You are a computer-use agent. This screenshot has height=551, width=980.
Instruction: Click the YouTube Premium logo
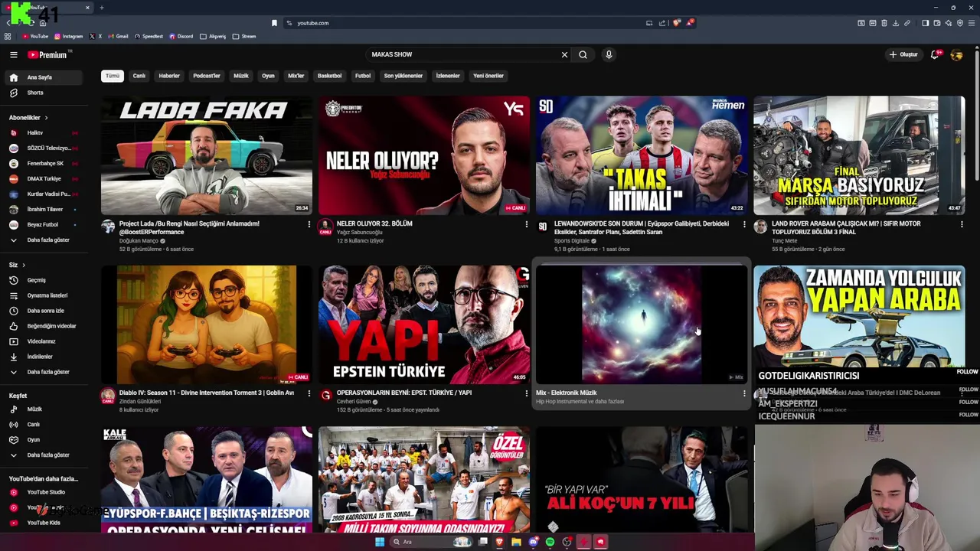pos(47,54)
